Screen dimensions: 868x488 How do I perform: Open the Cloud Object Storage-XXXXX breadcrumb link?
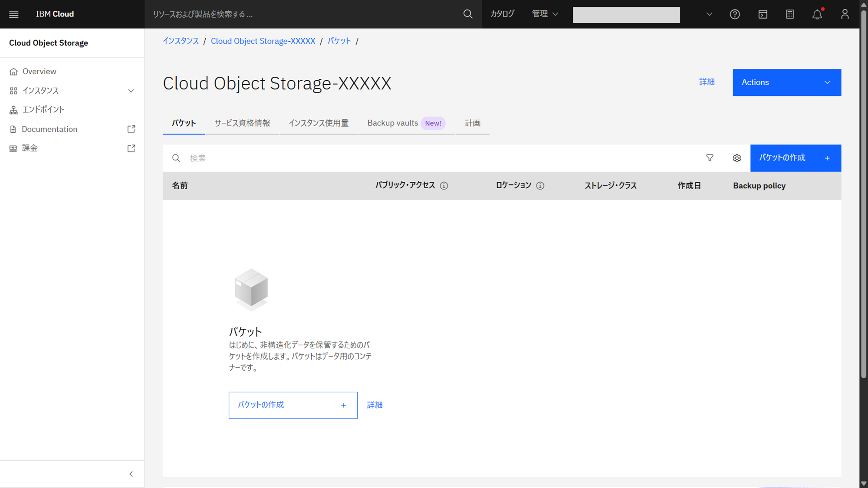[x=263, y=41]
